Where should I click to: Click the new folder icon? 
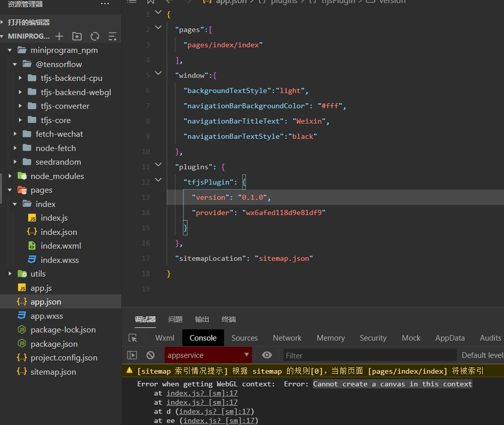coord(77,37)
